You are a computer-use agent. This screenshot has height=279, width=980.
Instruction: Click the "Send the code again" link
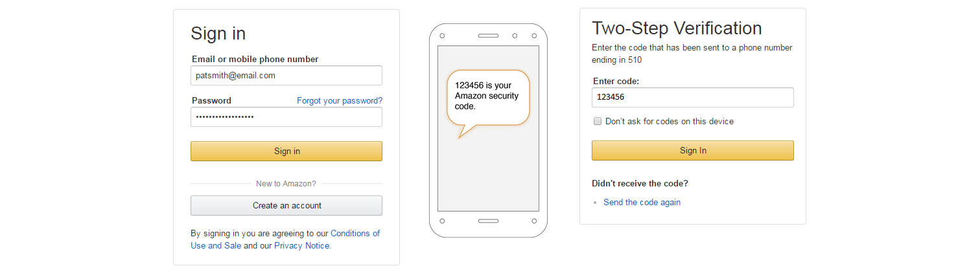pos(642,203)
